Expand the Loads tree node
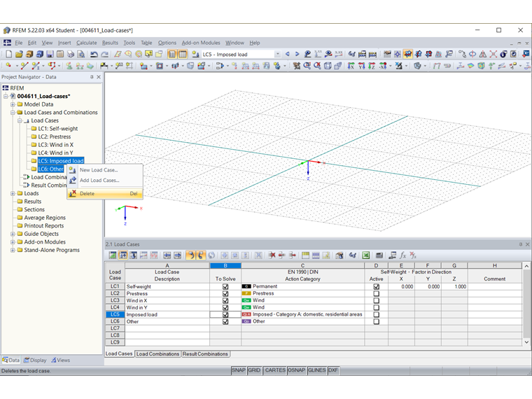 tap(13, 193)
